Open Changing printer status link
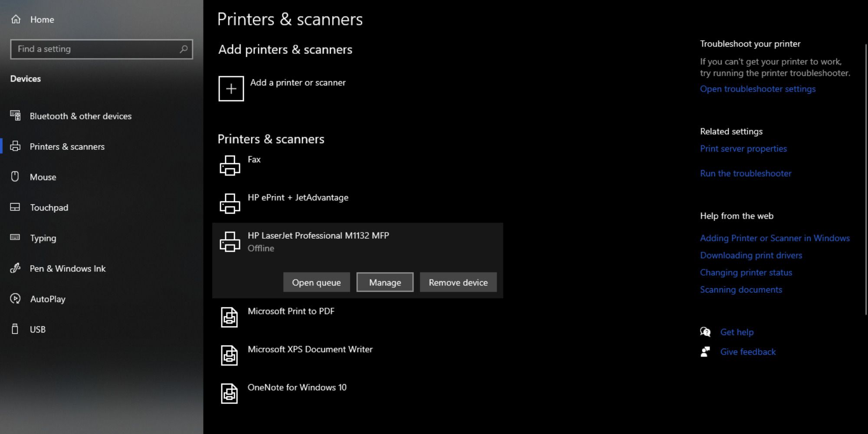Viewport: 868px width, 434px height. [746, 273]
